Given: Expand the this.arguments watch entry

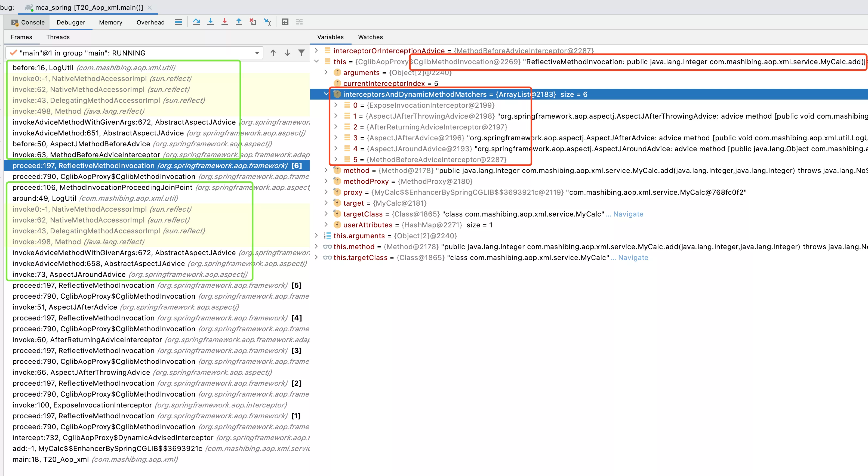Looking at the screenshot, I should tap(316, 236).
